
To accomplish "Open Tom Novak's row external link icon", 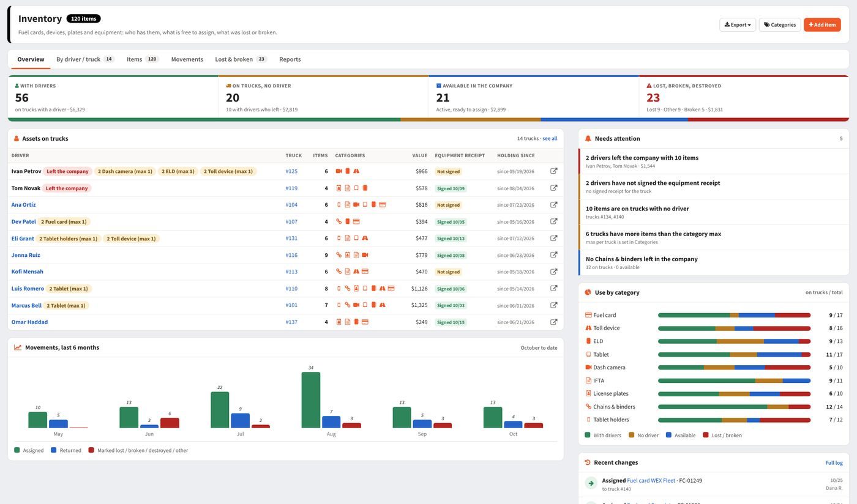I will 554,188.
